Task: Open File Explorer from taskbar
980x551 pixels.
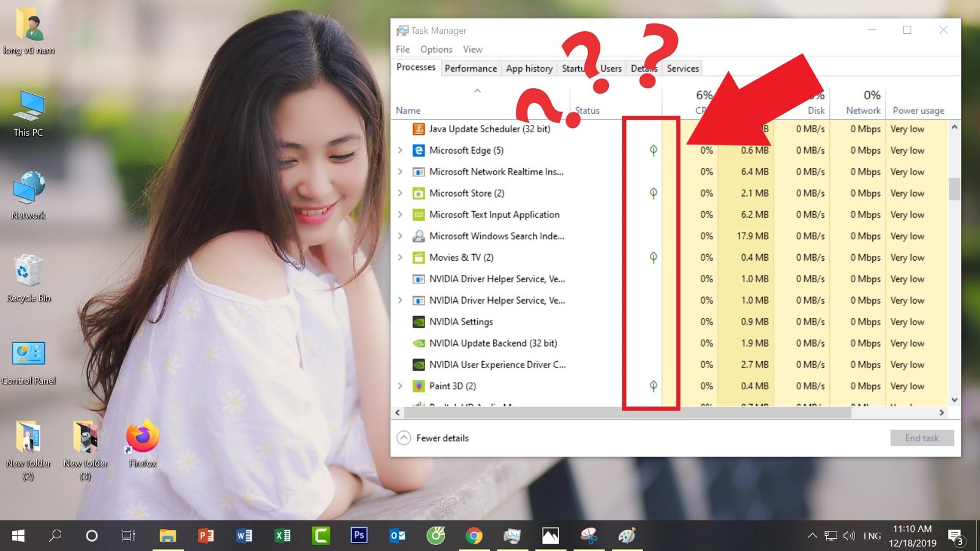Action: [168, 536]
